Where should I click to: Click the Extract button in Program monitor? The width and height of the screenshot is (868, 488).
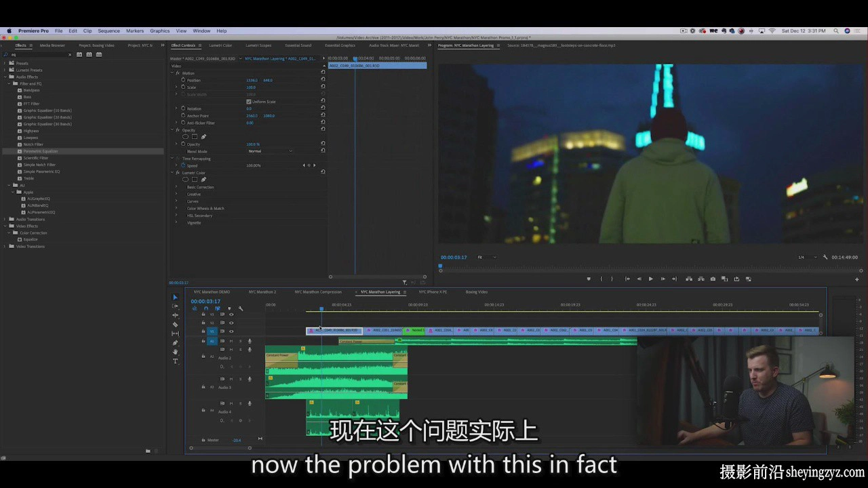point(701,279)
